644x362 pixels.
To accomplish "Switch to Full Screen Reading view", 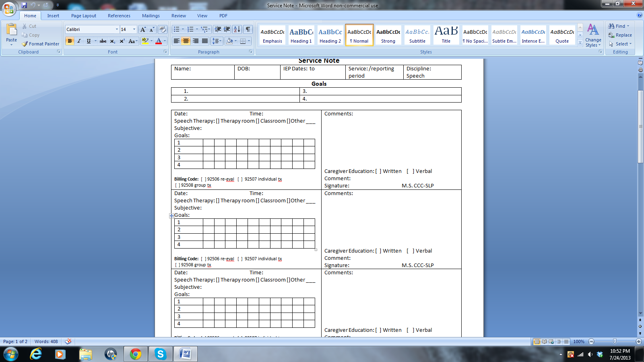I will pos(544,341).
